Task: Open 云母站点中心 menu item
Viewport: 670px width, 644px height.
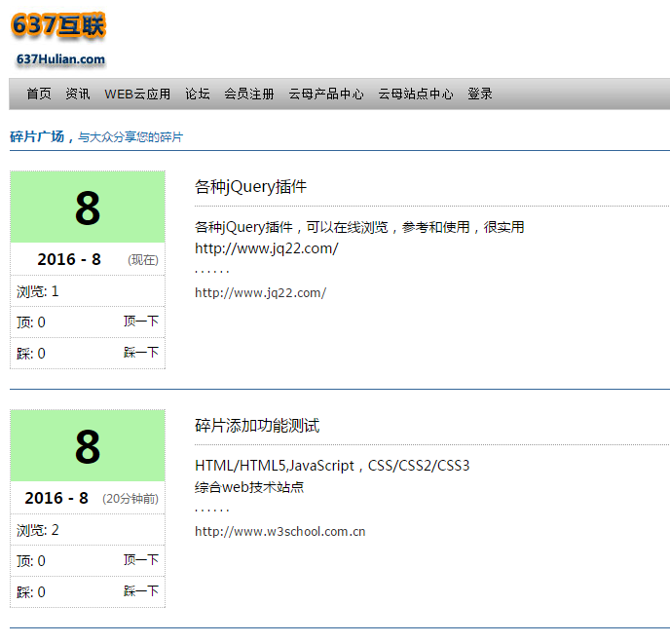Action: coord(416,95)
